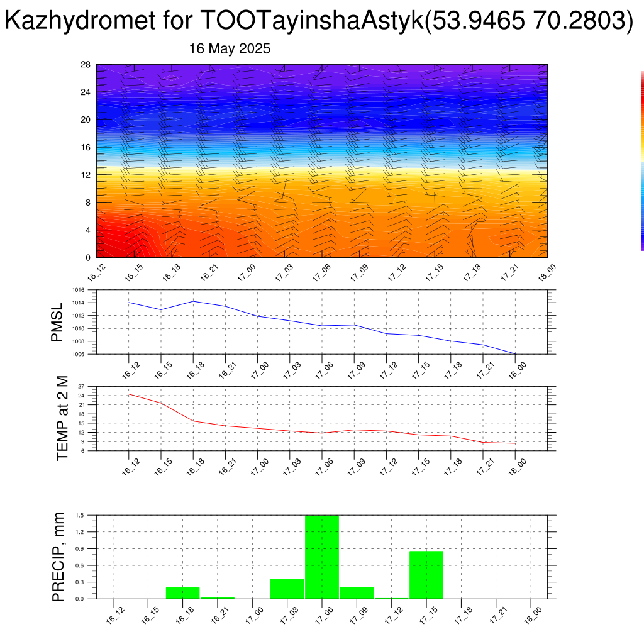This screenshot has width=644, height=644.
Task: Click value "1.5" on the PRECIP axis
Action: click(80, 515)
